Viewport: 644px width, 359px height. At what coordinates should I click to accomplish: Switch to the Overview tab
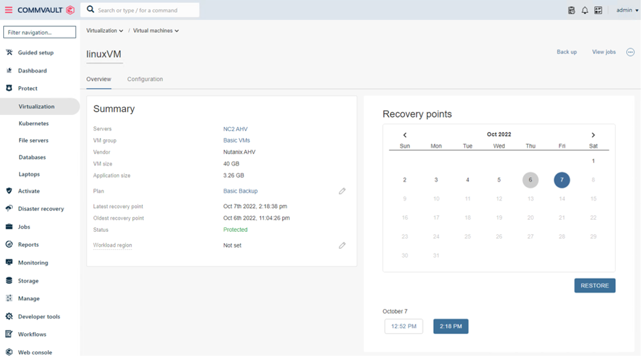(x=98, y=79)
